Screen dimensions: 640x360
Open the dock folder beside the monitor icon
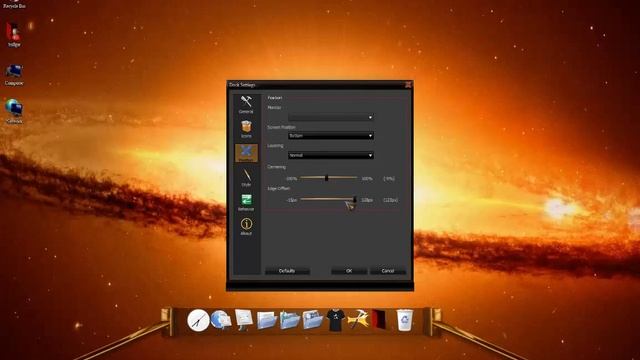tap(267, 320)
